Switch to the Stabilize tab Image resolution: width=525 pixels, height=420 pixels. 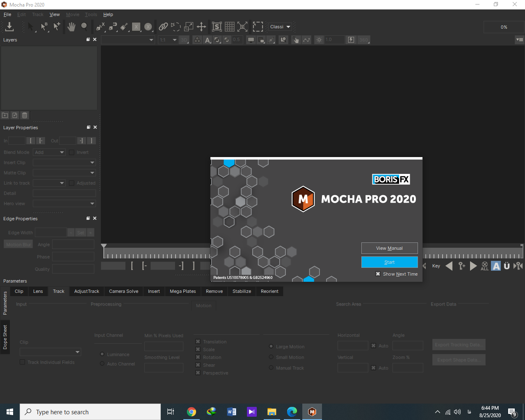tap(242, 291)
